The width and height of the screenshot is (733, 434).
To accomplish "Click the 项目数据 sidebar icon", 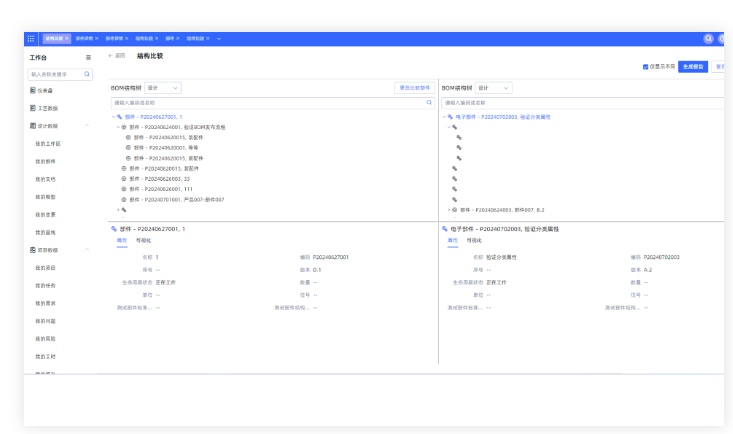I will [x=33, y=250].
